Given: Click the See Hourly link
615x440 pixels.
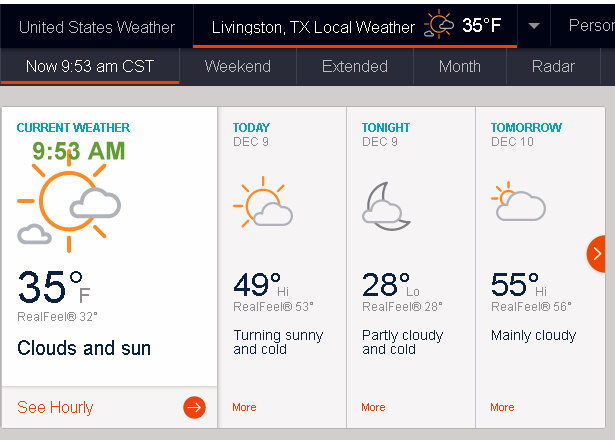Looking at the screenshot, I should coord(55,407).
